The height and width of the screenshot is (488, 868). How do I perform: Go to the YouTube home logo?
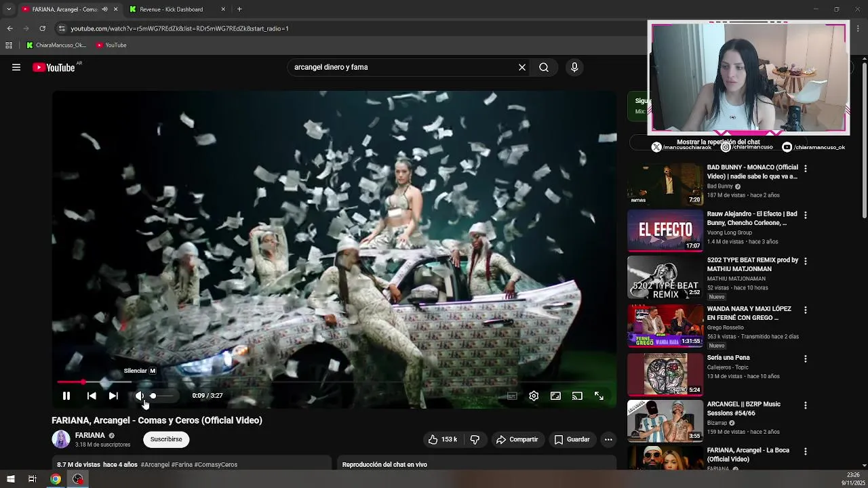54,67
